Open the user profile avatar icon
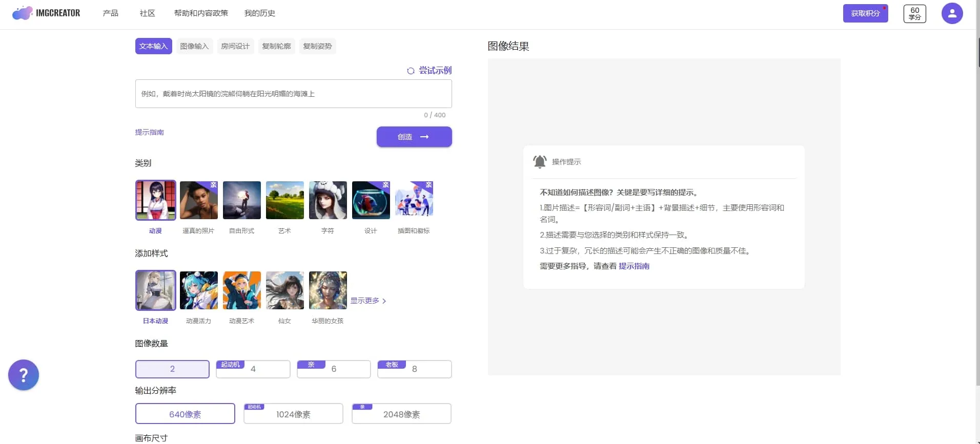This screenshot has height=444, width=980. (952, 13)
